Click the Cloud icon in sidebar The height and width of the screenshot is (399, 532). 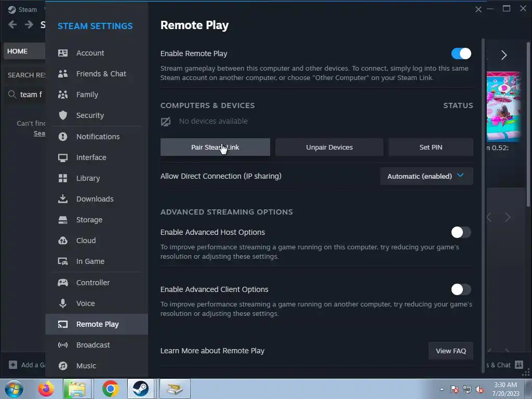(63, 241)
